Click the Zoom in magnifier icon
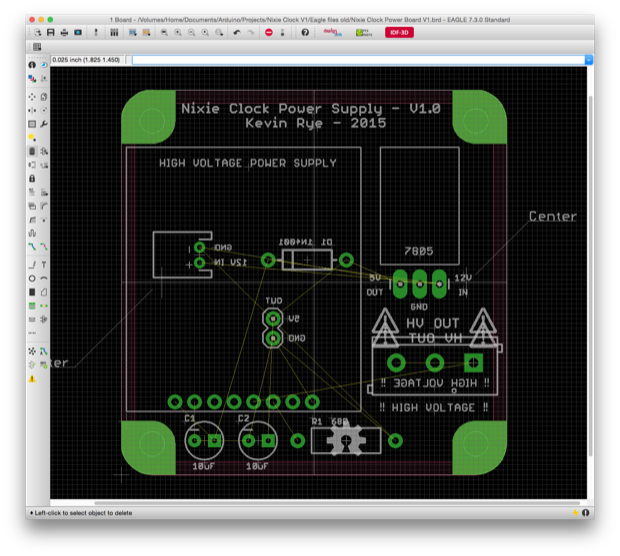This screenshot has width=620, height=556. (x=178, y=32)
